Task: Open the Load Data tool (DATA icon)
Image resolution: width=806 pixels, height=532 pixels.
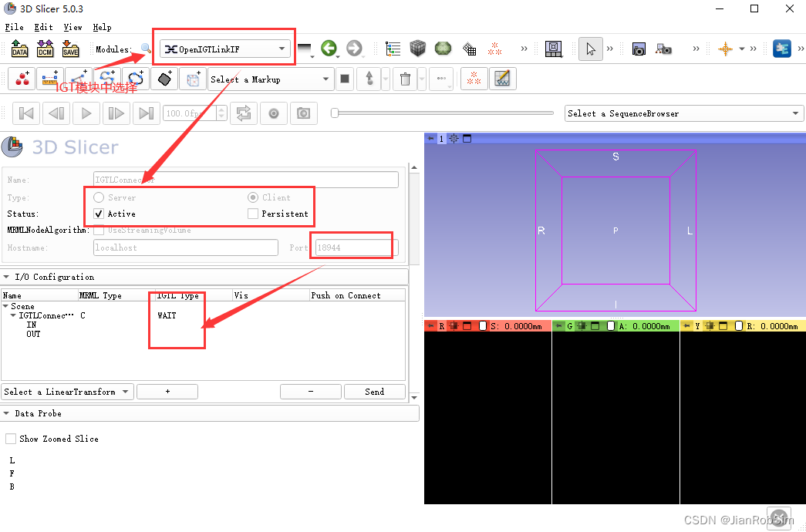Action: 19,48
